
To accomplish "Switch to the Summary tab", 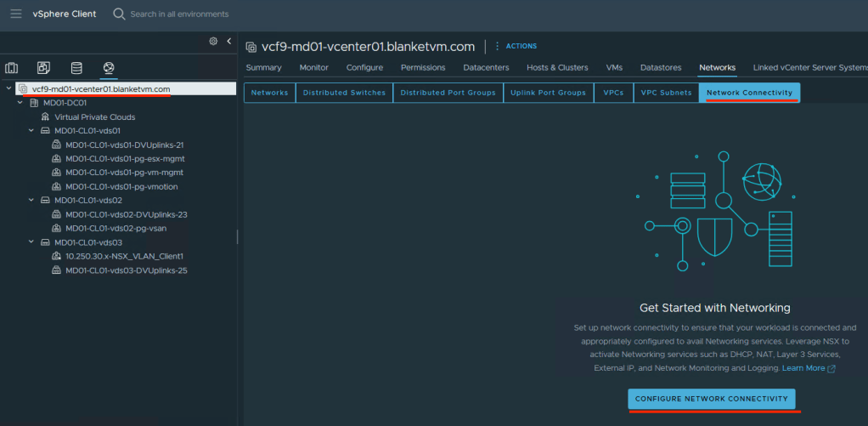I will [x=263, y=67].
